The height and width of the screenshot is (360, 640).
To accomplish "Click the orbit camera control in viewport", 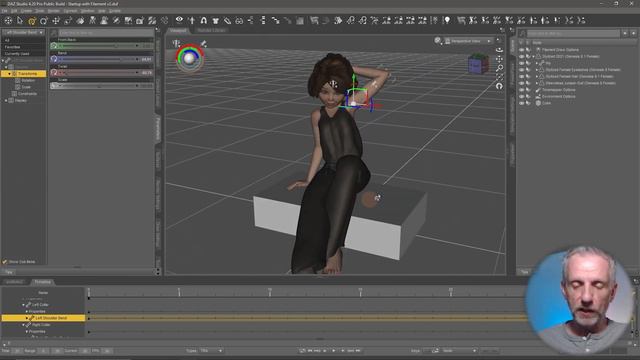I will [499, 50].
